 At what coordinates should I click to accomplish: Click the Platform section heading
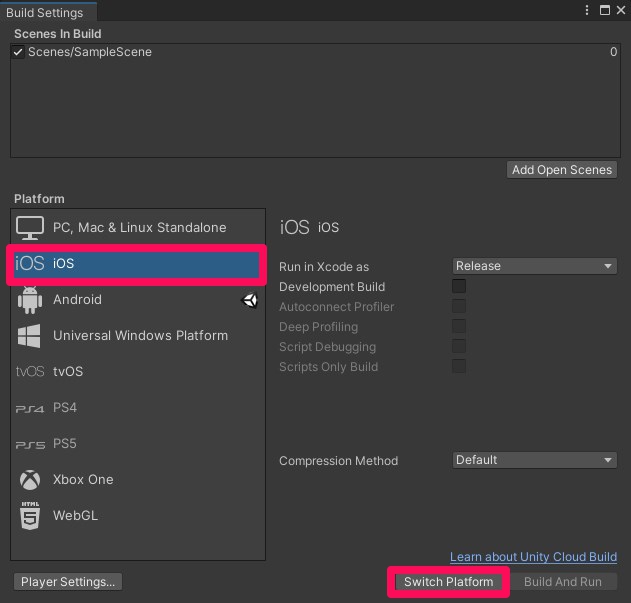click(x=39, y=199)
